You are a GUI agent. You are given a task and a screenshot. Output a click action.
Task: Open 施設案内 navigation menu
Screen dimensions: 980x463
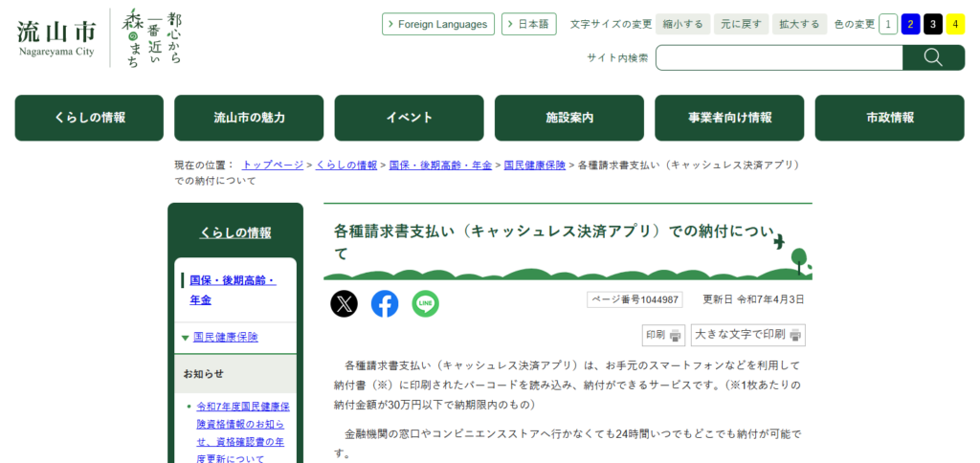(569, 118)
